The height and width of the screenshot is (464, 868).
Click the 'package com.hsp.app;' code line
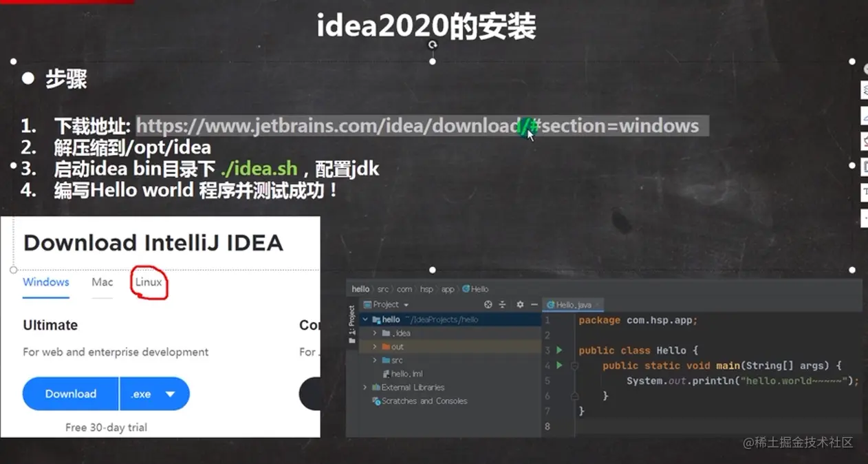point(638,320)
